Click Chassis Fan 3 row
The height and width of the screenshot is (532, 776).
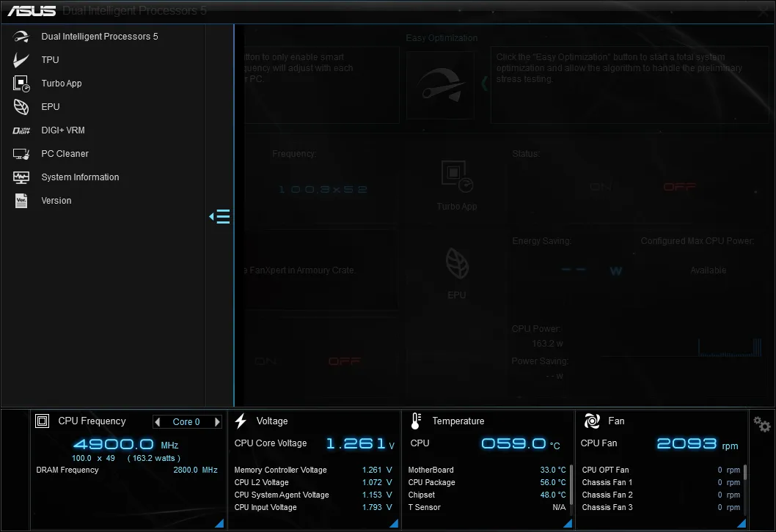pyautogui.click(x=661, y=507)
